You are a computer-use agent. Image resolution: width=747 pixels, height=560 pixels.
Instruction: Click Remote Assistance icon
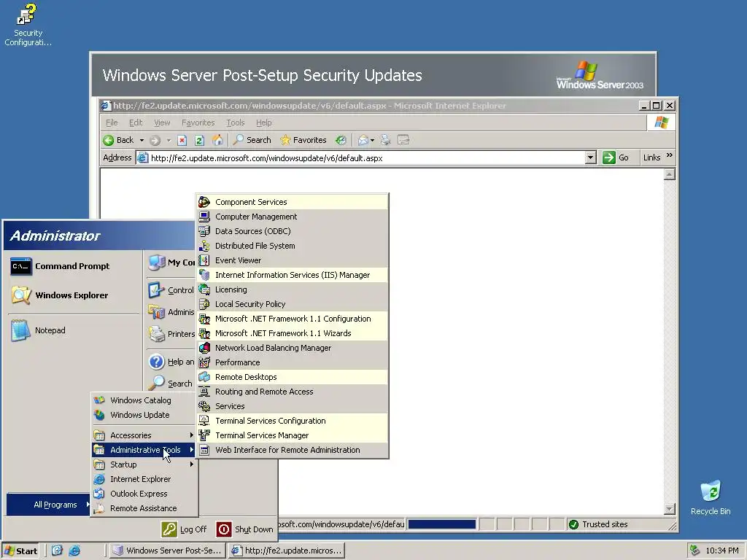point(99,508)
